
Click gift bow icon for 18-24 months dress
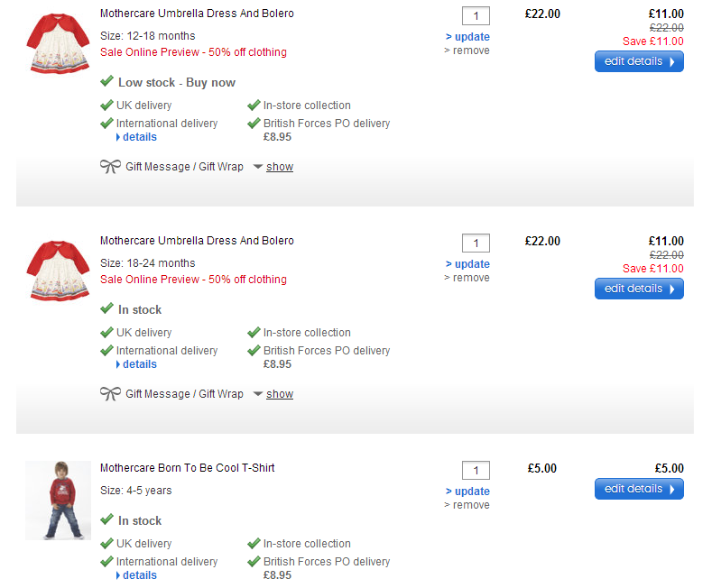tap(109, 394)
